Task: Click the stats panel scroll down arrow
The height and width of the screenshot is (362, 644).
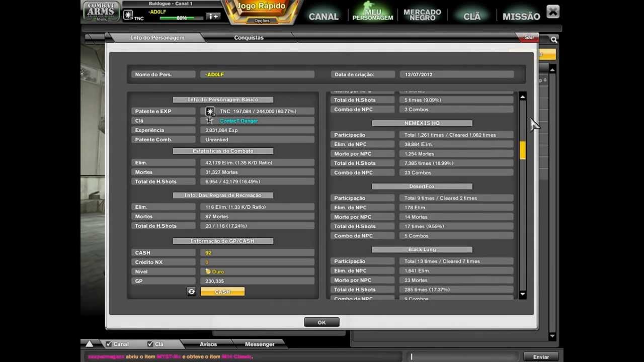Action: [x=522, y=294]
